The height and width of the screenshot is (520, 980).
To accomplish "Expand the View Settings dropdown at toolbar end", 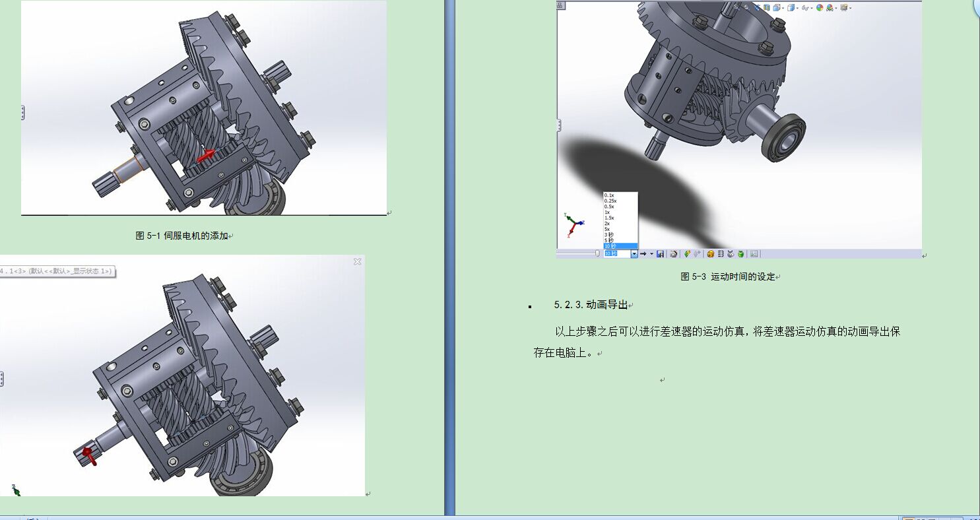I will coord(850,7).
